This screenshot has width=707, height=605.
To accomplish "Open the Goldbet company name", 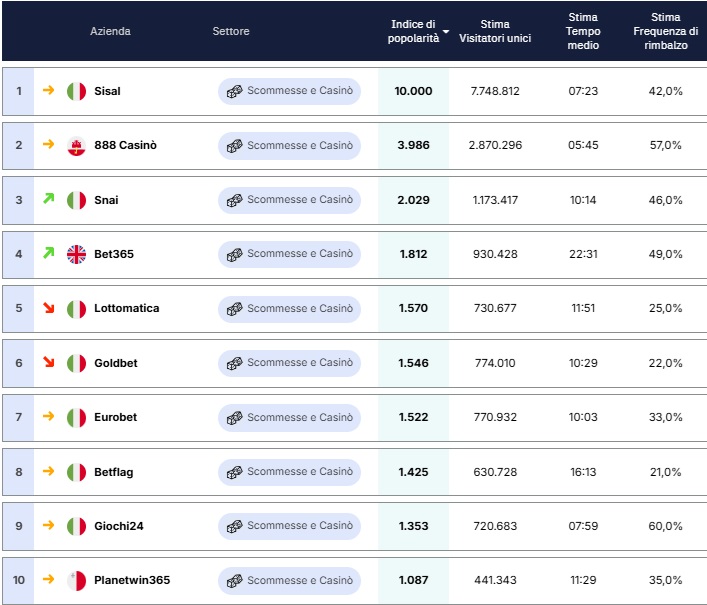I will pos(116,363).
